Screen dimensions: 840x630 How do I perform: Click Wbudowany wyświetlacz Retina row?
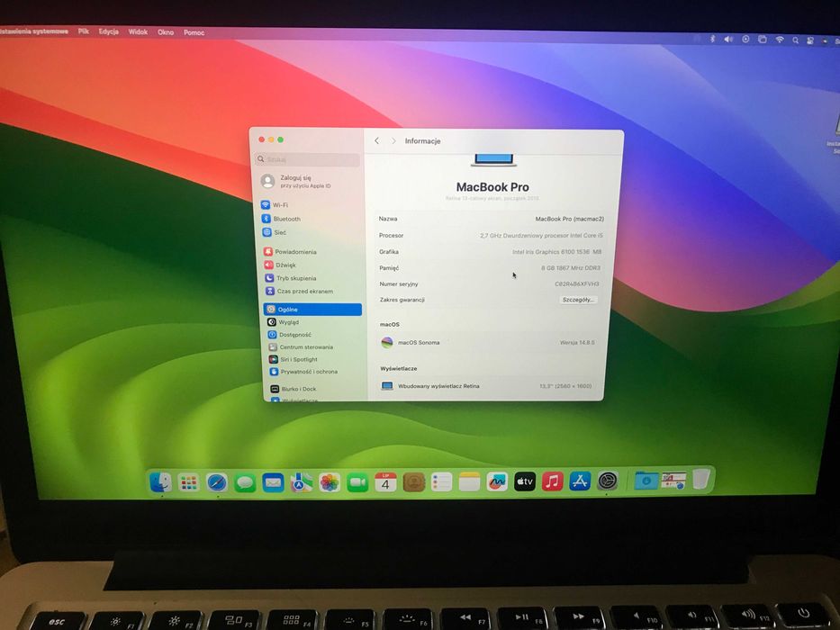click(486, 386)
